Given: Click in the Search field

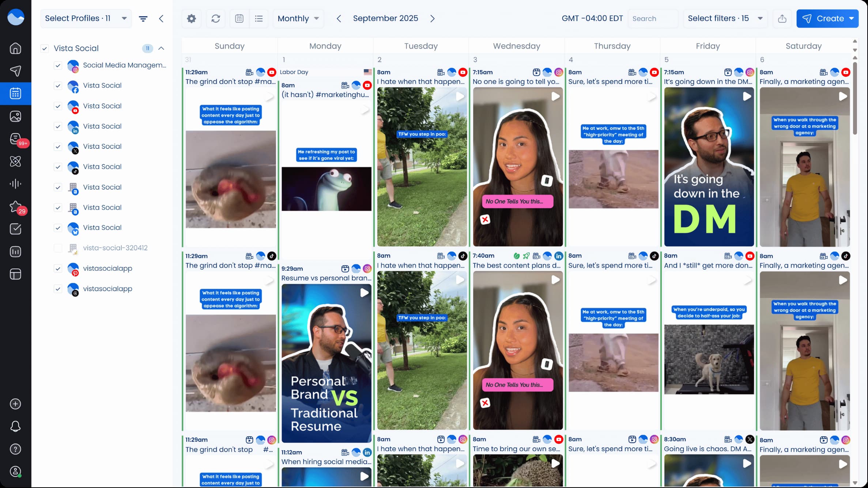Looking at the screenshot, I should pyautogui.click(x=653, y=19).
